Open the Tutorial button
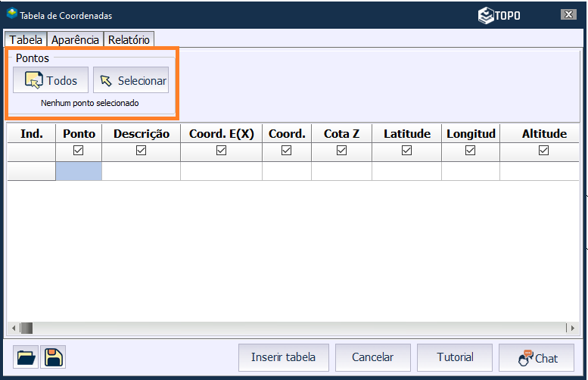This screenshot has height=380, width=588. tap(455, 358)
